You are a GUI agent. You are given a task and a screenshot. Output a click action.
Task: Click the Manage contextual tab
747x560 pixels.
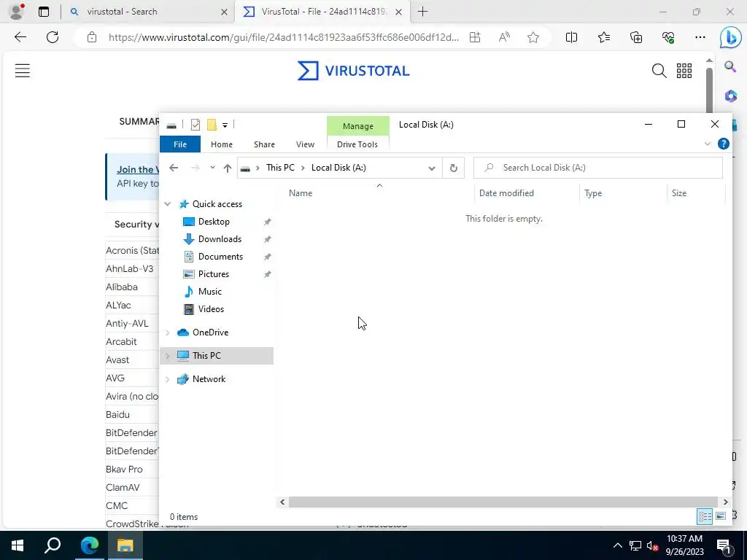coord(357,126)
